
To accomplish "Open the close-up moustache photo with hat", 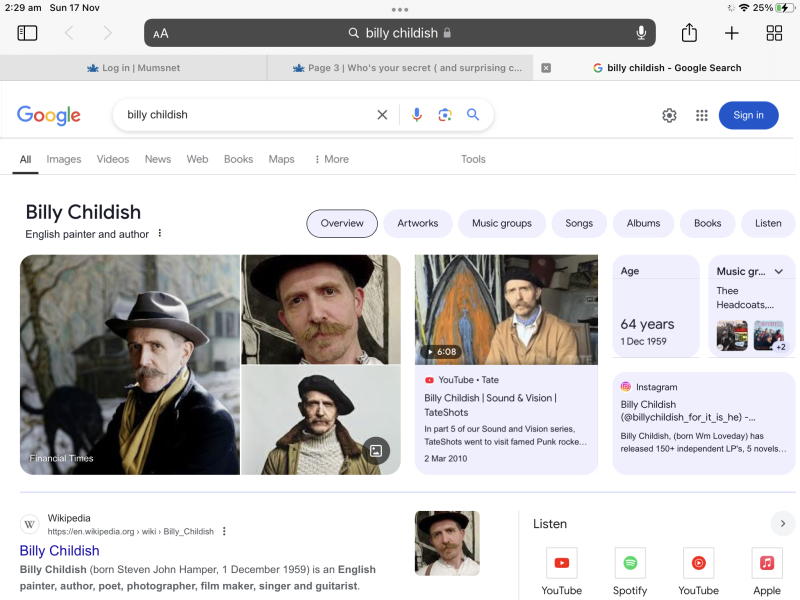I will coord(321,309).
